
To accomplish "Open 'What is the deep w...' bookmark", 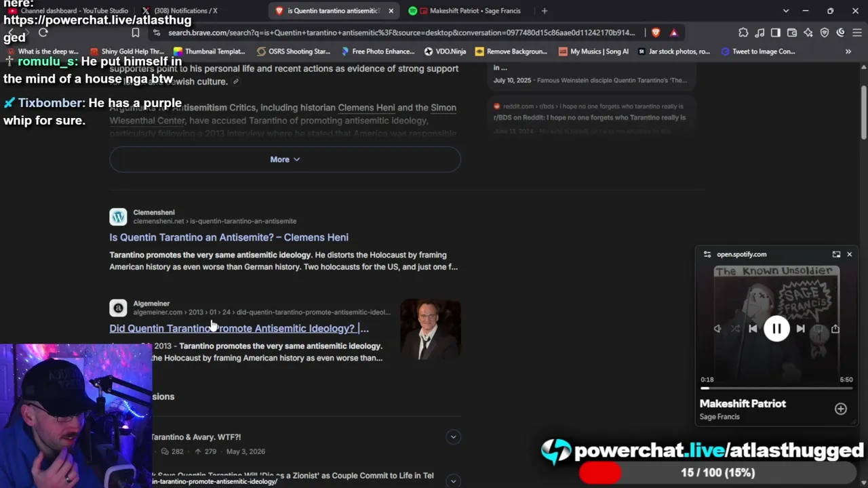I will click(x=42, y=52).
